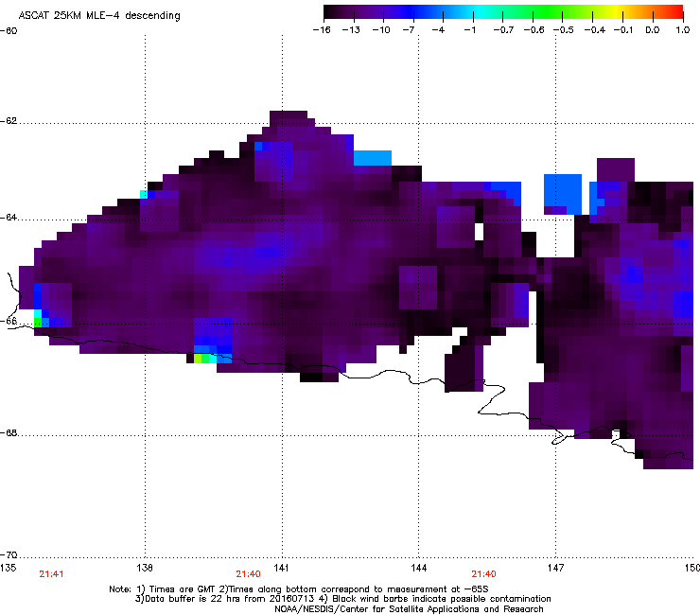Click the light-blue data patch near 62.5S, 143E
Image resolution: width=700 pixels, height=615 pixels.
coord(373,158)
